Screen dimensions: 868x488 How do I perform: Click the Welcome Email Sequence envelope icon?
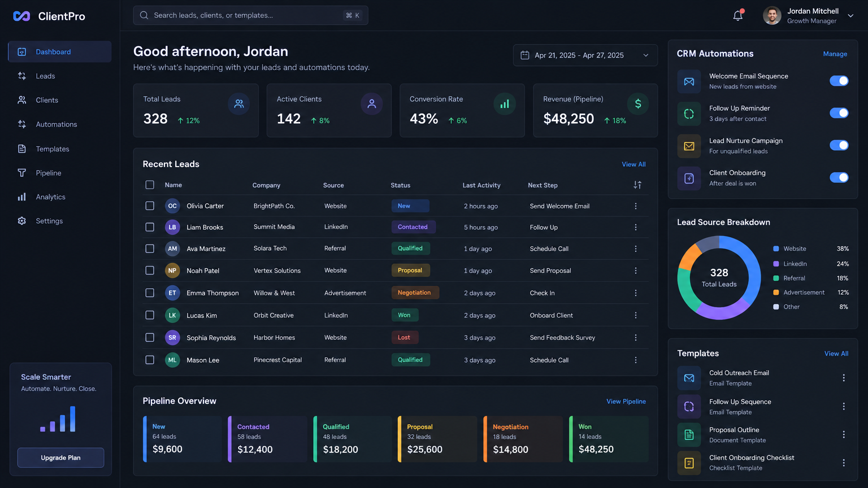(689, 81)
